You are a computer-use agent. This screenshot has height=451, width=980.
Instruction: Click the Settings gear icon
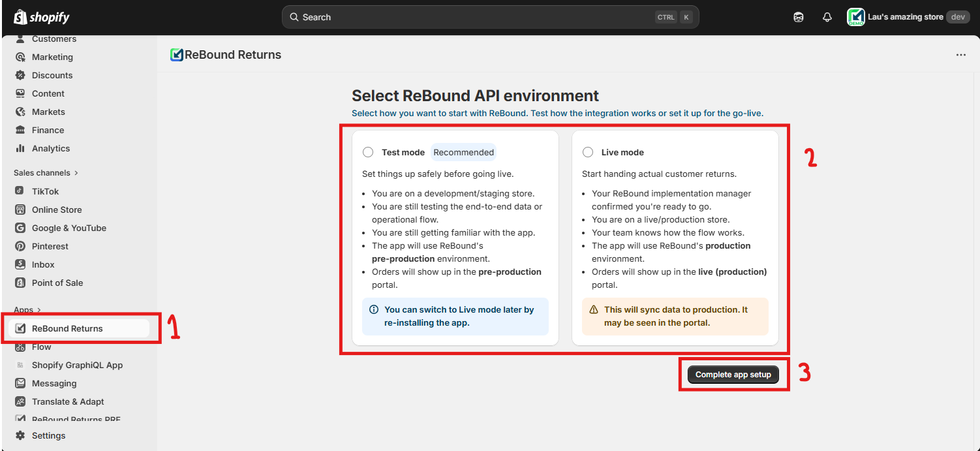pos(20,435)
